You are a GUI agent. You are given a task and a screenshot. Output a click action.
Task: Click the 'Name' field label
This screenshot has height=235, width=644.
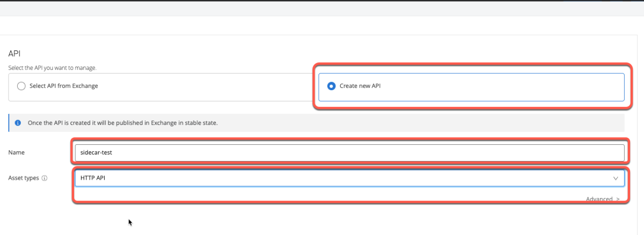(17, 152)
